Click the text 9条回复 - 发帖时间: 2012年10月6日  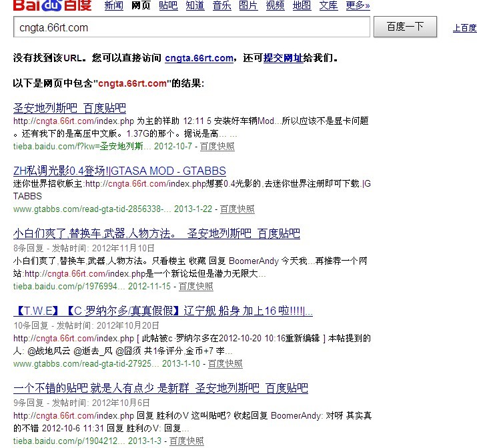click(x=81, y=403)
